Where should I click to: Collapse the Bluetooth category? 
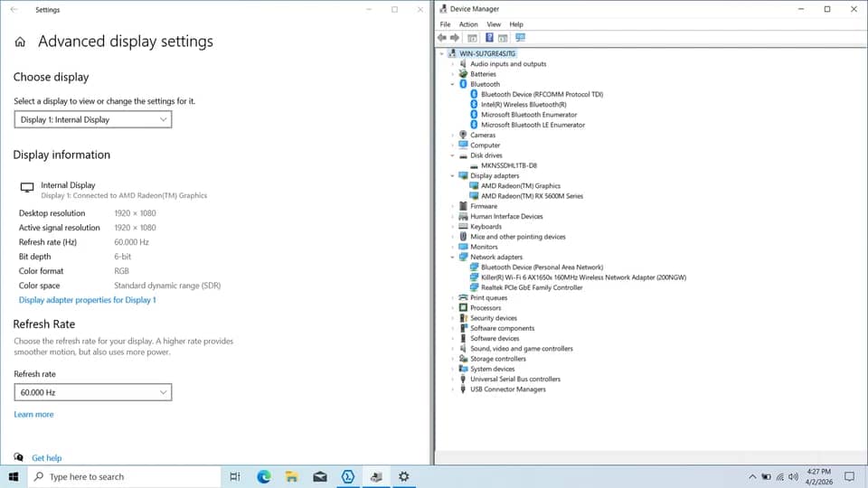(x=453, y=84)
